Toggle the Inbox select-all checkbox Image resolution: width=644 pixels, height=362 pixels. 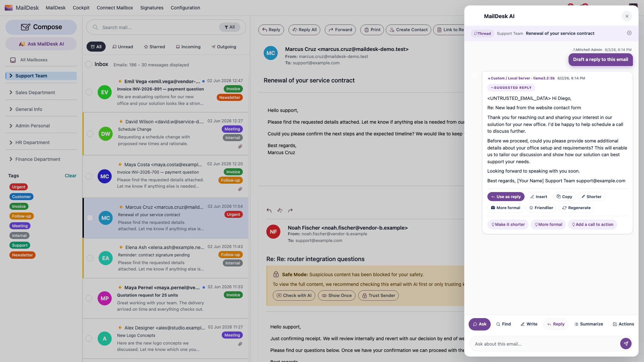click(89, 64)
